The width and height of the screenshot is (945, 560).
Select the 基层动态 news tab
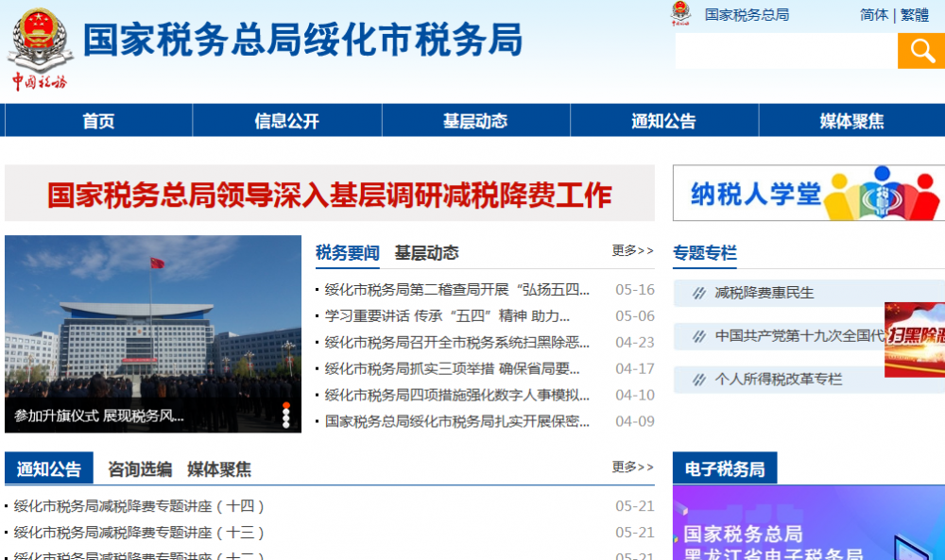click(x=426, y=253)
